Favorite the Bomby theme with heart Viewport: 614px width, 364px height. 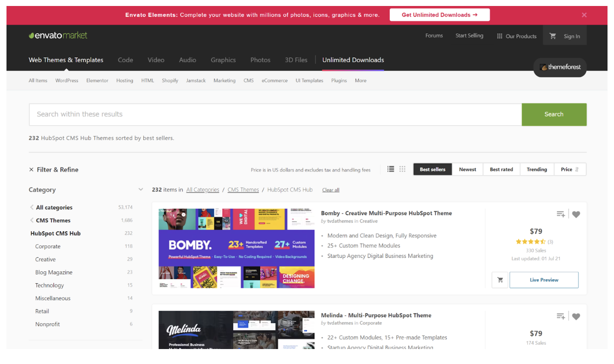click(x=576, y=214)
